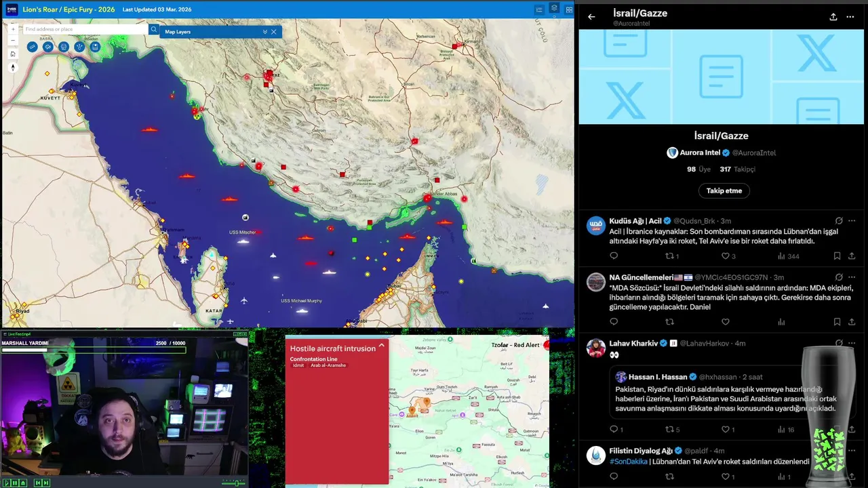
Task: Click NA Güncellemeleri profile avatar
Action: (596, 282)
